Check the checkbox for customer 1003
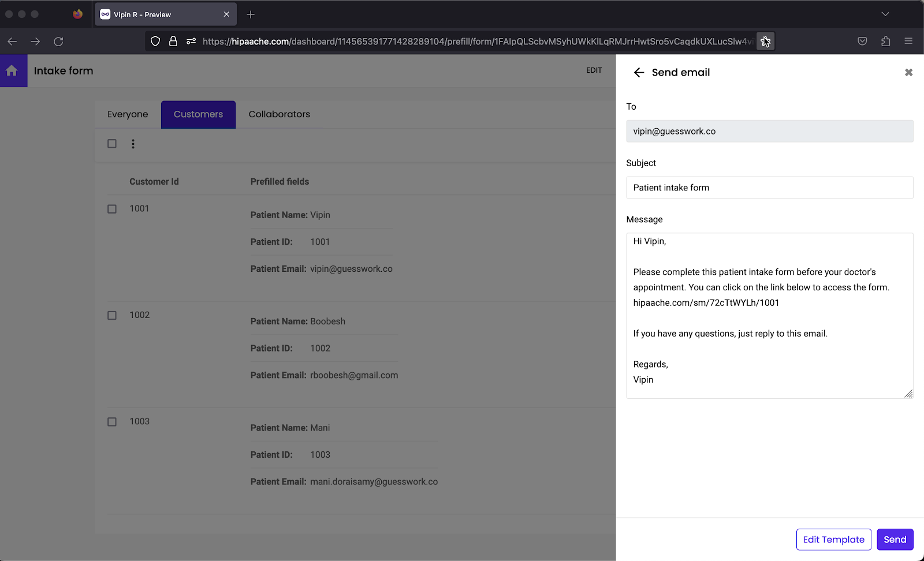The height and width of the screenshot is (561, 924). click(111, 421)
